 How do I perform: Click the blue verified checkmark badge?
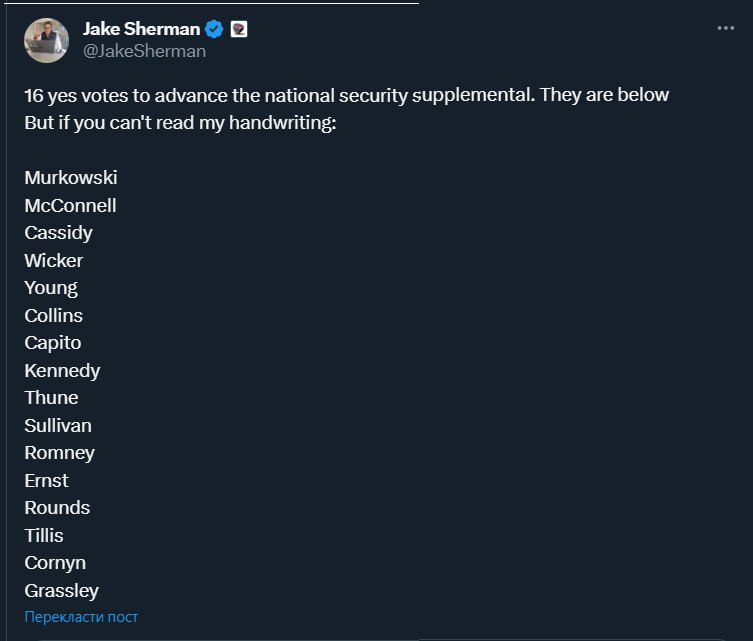[x=214, y=29]
